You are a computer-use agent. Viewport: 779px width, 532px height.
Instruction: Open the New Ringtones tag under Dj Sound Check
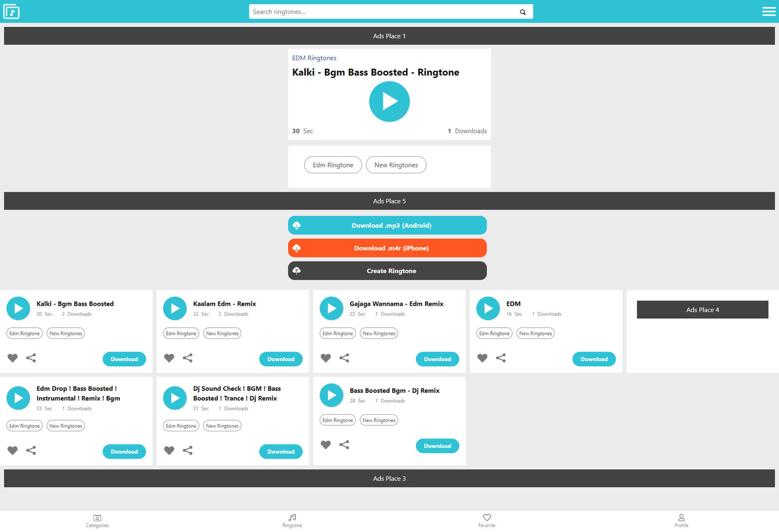(222, 425)
